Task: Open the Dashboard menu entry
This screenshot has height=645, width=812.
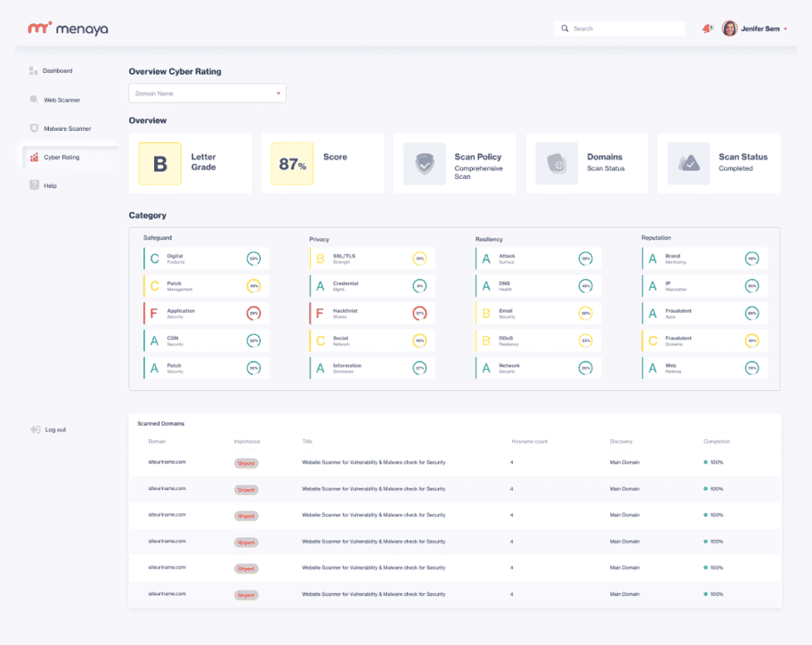Action: (x=59, y=70)
